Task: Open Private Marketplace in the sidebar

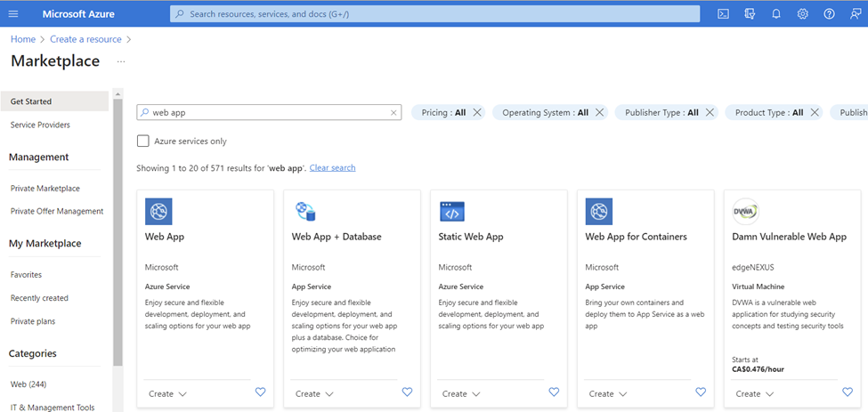Action: pos(45,189)
